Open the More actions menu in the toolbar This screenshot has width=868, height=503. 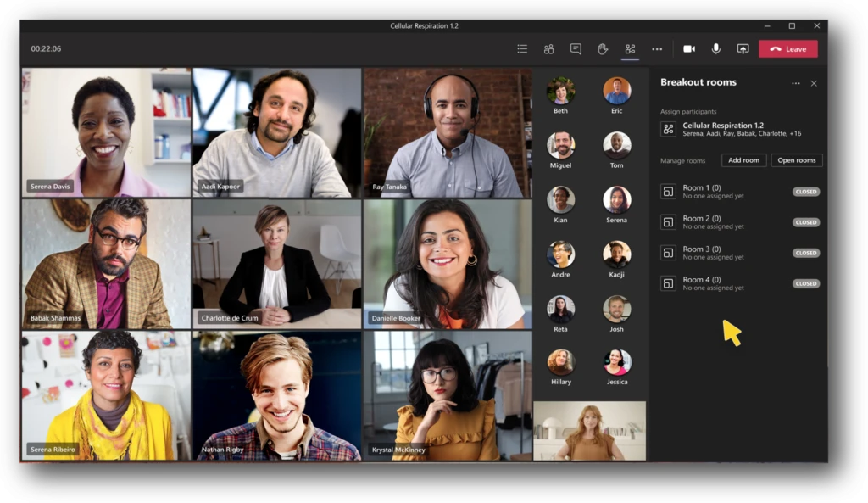coord(657,48)
